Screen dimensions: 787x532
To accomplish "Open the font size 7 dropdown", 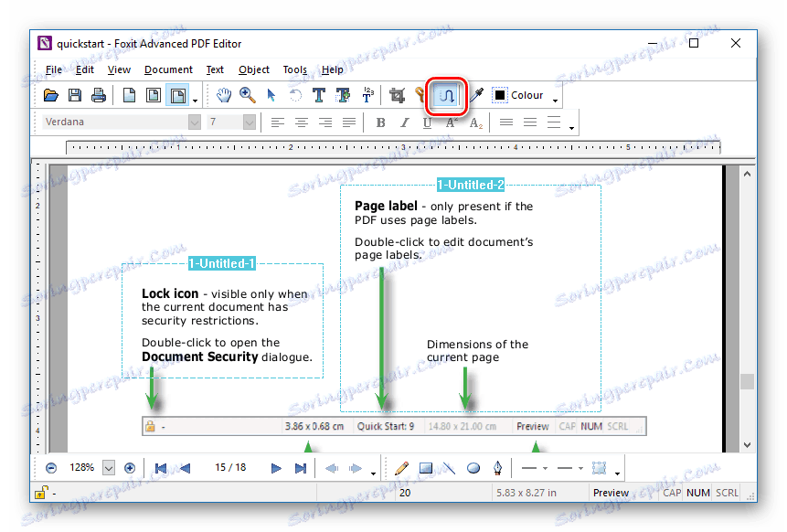I will click(249, 122).
